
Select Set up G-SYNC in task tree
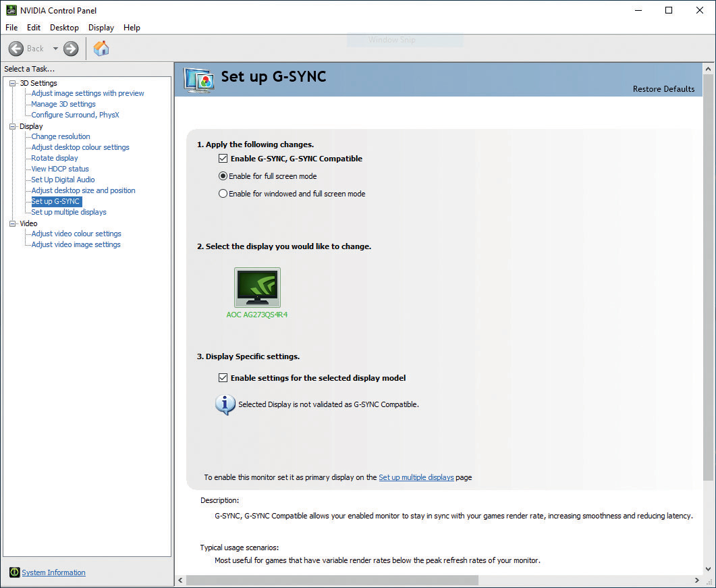click(56, 201)
